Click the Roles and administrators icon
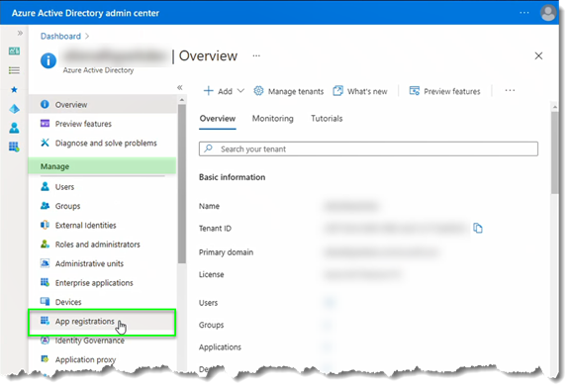This screenshot has height=392, width=570. (45, 244)
